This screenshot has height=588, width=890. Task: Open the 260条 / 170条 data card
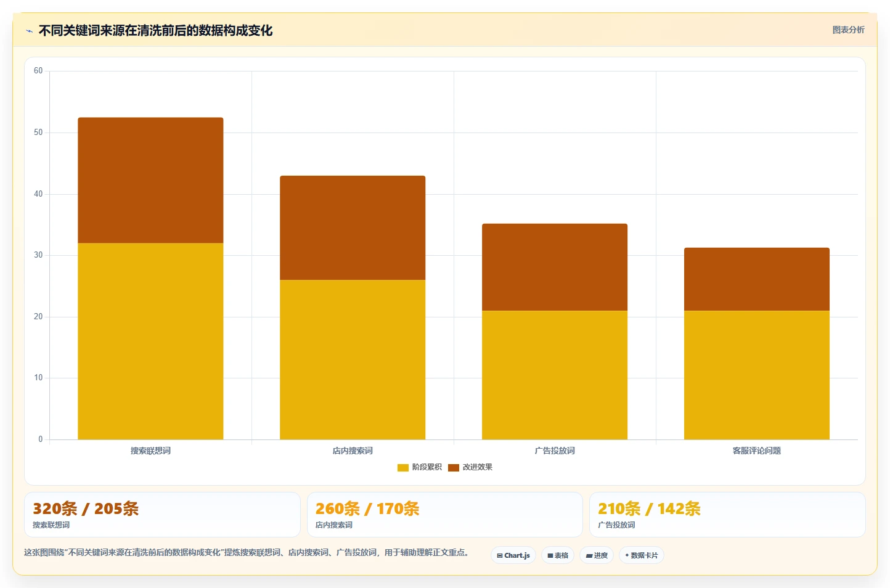pos(444,515)
